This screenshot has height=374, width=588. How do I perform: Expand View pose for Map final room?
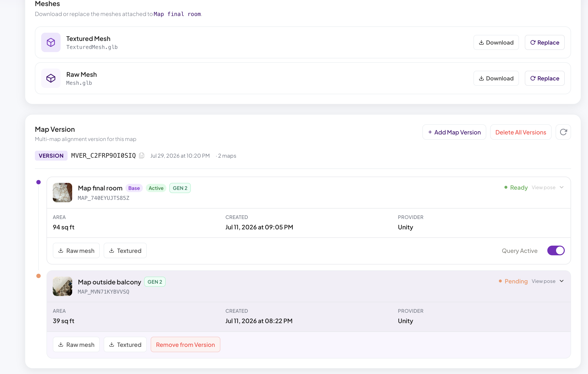(548, 187)
